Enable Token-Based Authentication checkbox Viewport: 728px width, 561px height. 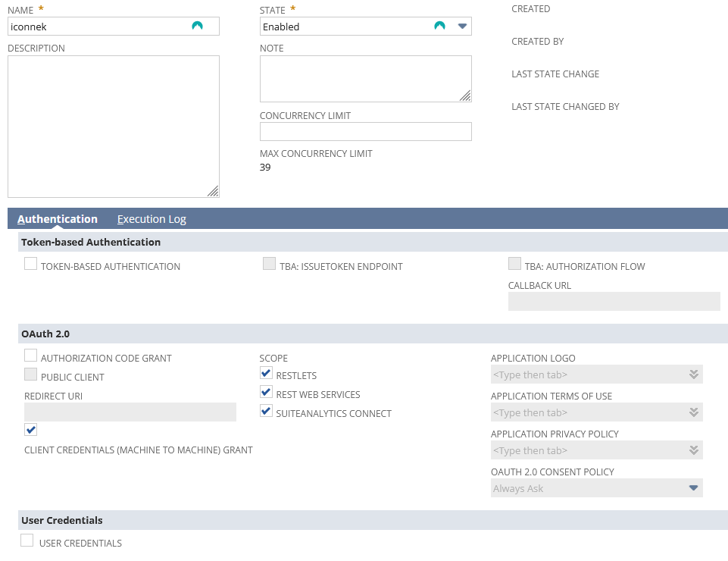[x=31, y=264]
